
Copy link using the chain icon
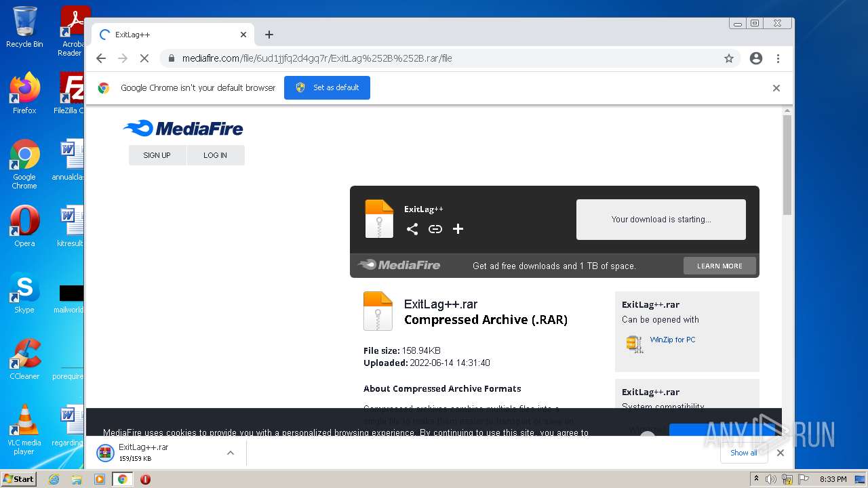click(435, 229)
